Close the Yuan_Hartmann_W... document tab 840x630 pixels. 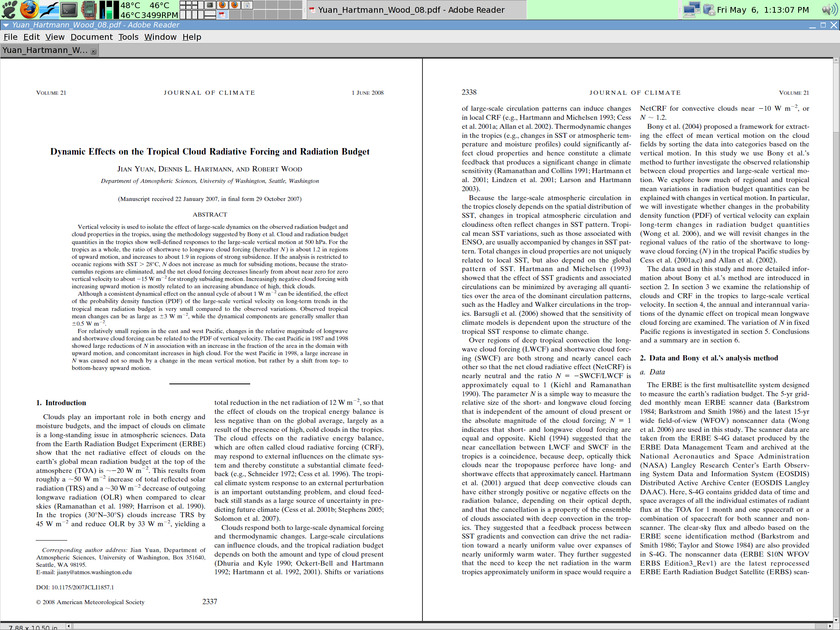[94, 51]
